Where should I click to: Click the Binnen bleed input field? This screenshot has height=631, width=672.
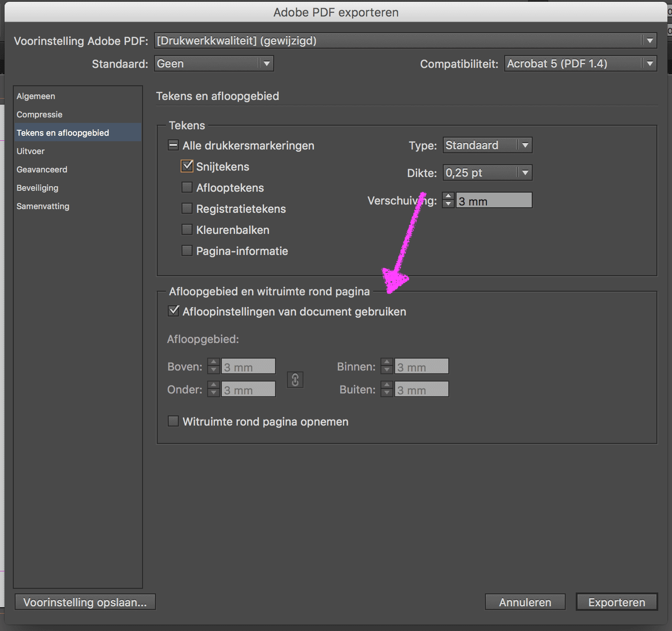[422, 366]
